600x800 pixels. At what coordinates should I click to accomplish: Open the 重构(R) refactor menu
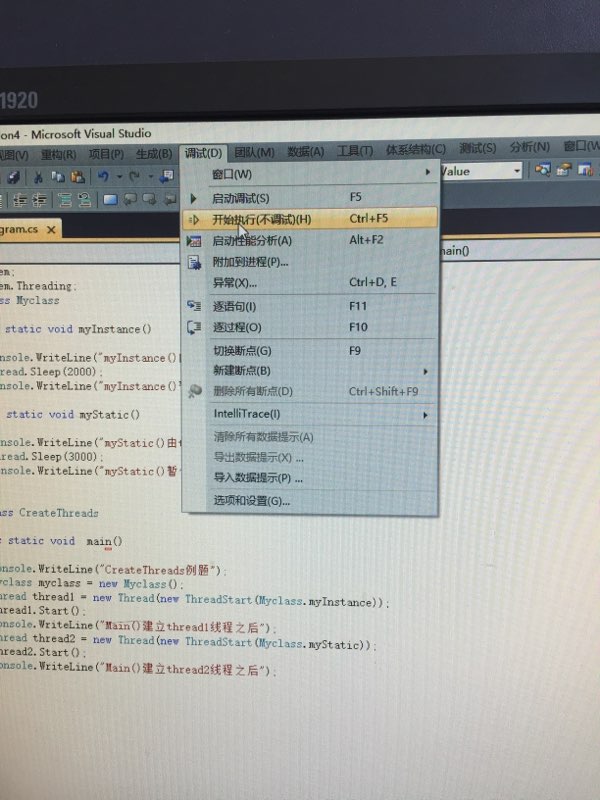pyautogui.click(x=59, y=155)
